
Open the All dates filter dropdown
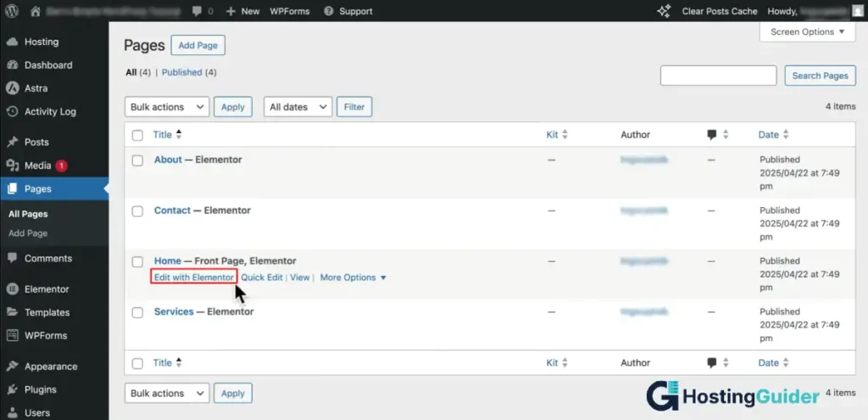[298, 107]
